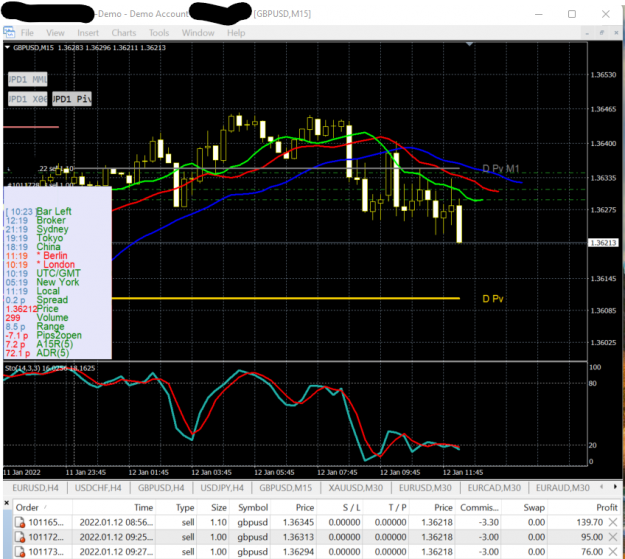
Task: Click the JPD1 Piv indicator button
Action: [72, 99]
